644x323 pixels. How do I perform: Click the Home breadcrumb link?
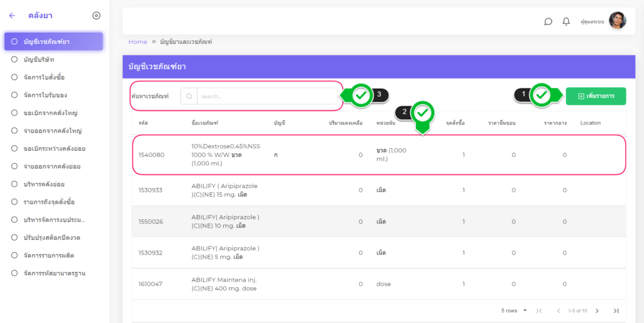point(138,41)
